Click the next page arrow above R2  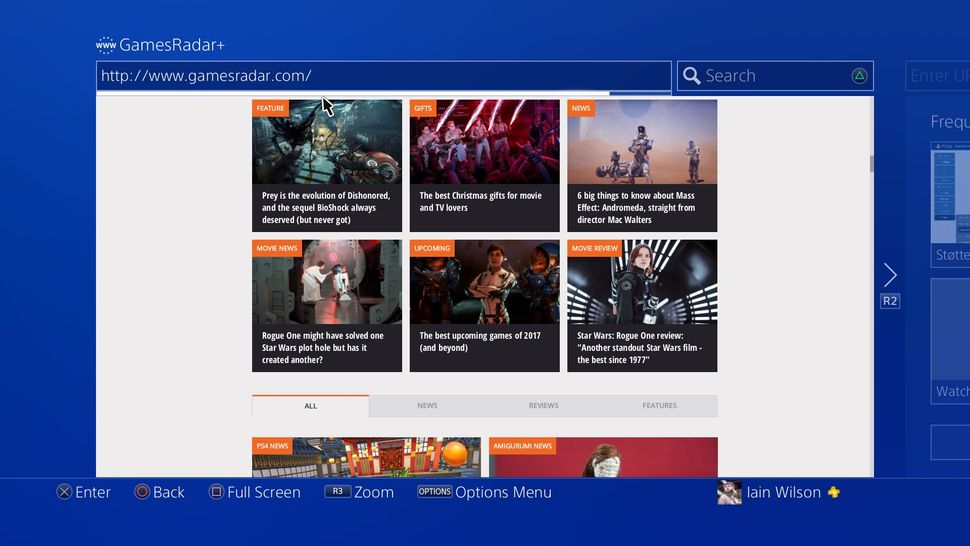pyautogui.click(x=890, y=275)
